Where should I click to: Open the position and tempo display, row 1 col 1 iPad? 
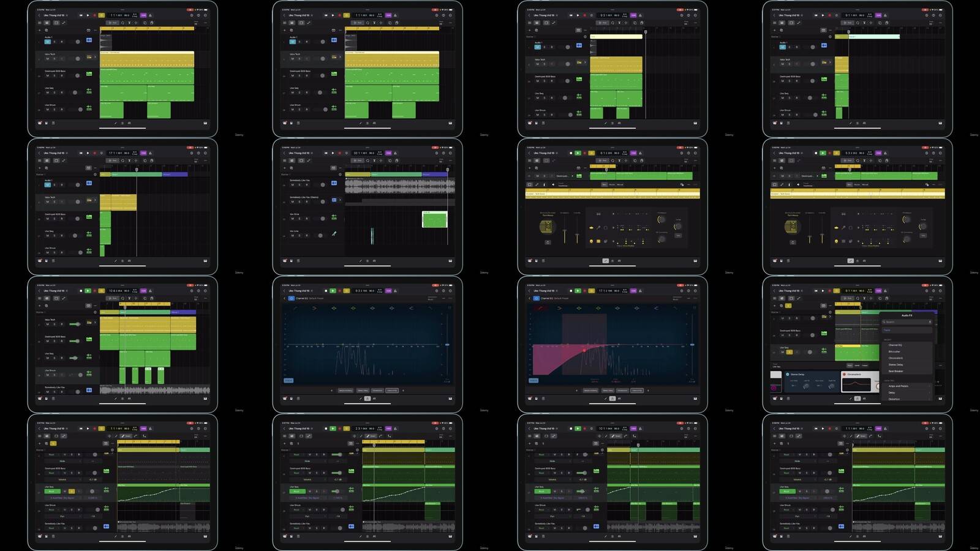[124, 15]
